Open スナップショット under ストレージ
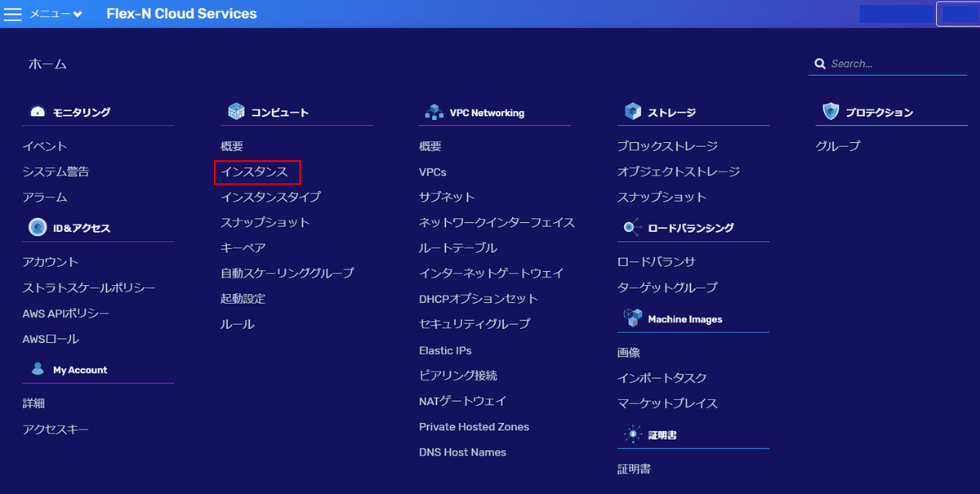The image size is (980, 494). [662, 197]
